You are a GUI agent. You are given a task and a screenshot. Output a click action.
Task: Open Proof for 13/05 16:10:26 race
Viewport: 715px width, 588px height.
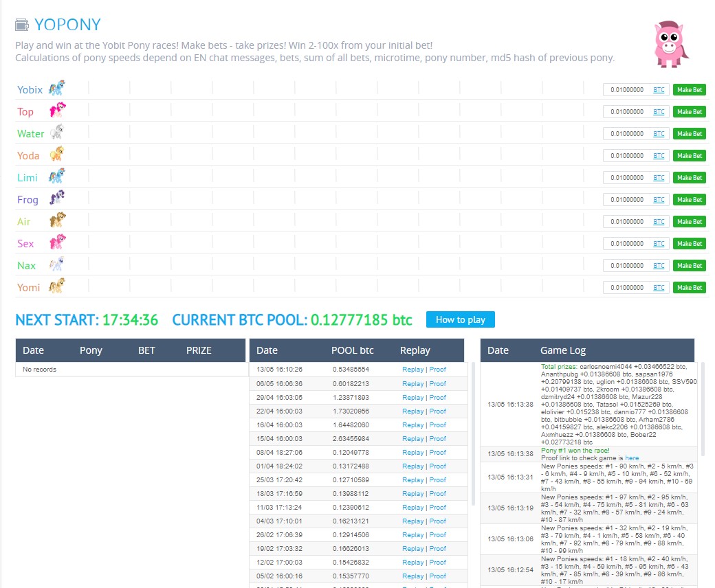437,370
